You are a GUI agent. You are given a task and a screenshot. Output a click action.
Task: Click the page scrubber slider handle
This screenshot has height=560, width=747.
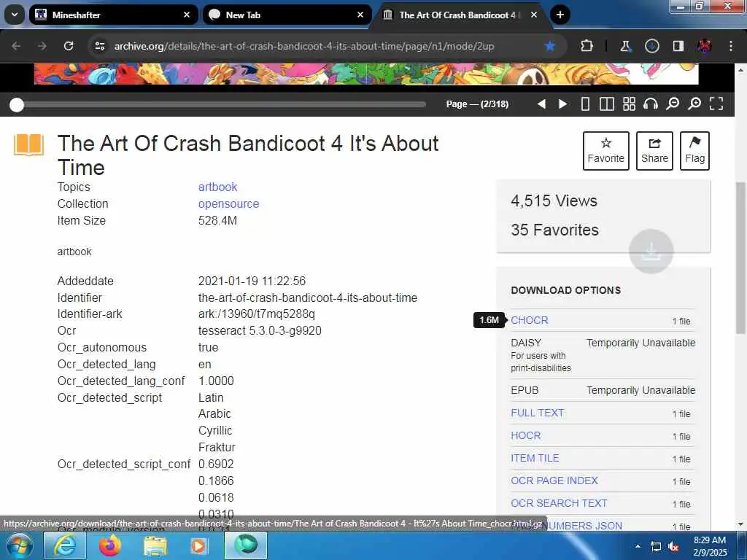tap(17, 105)
